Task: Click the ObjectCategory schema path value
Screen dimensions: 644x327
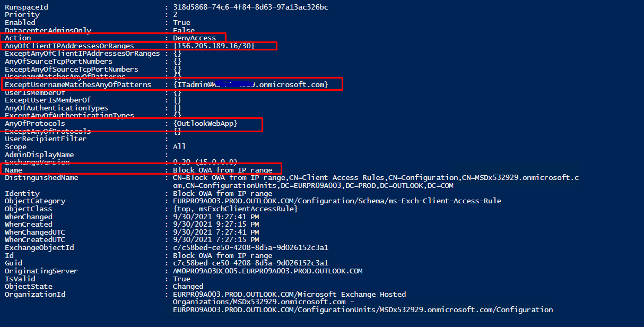Action: 337,201
